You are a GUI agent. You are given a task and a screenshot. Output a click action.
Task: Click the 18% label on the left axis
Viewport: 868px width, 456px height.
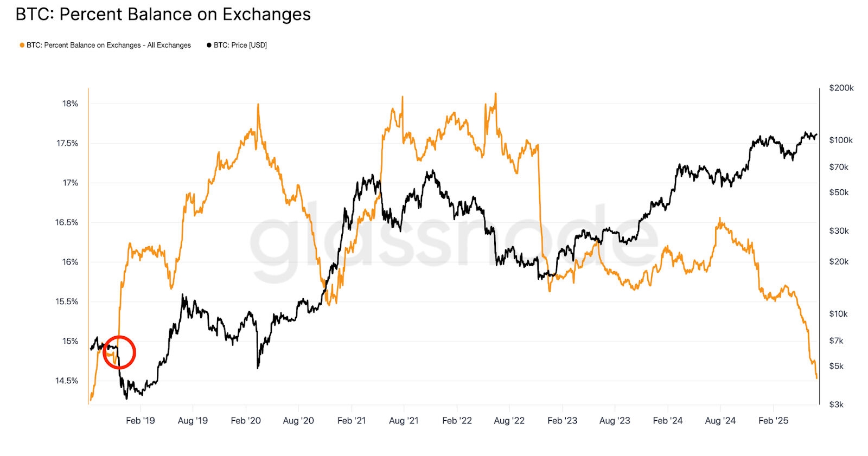[x=70, y=104]
